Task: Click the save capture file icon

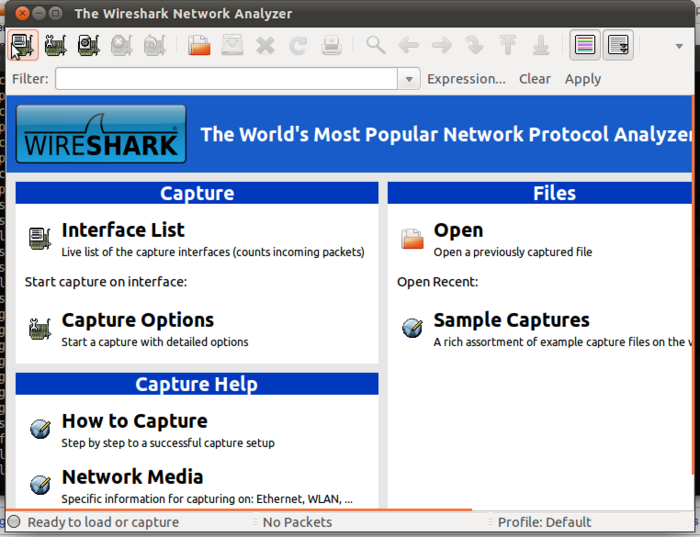Action: [x=232, y=45]
